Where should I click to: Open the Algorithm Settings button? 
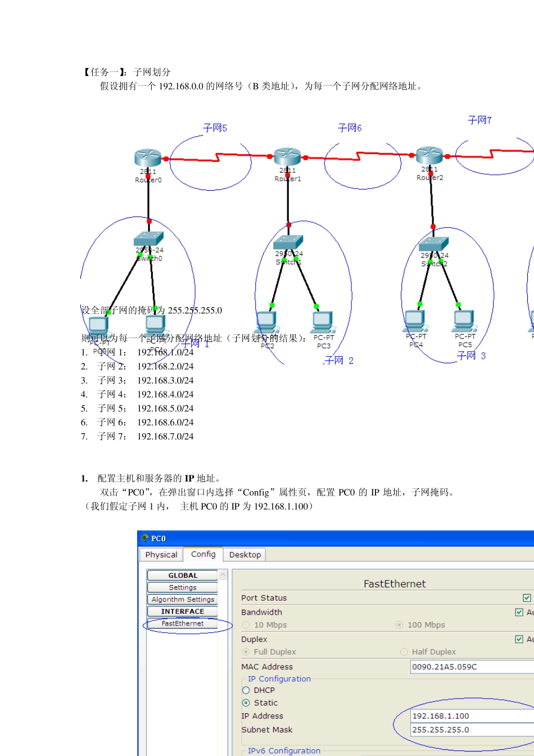tap(183, 600)
